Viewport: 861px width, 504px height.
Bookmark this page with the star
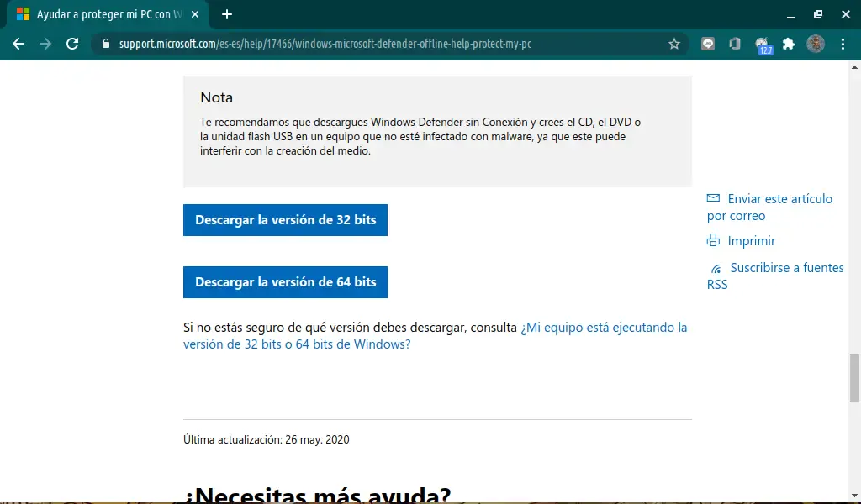click(x=674, y=44)
